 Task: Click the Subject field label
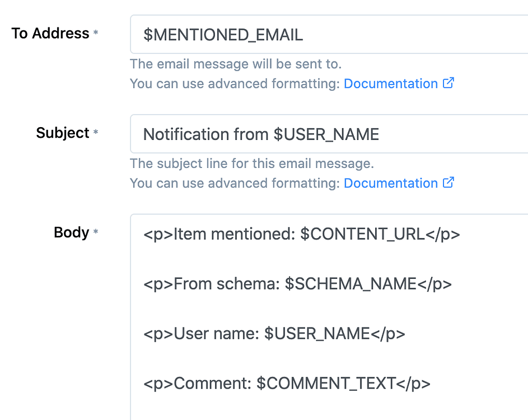[x=63, y=133]
